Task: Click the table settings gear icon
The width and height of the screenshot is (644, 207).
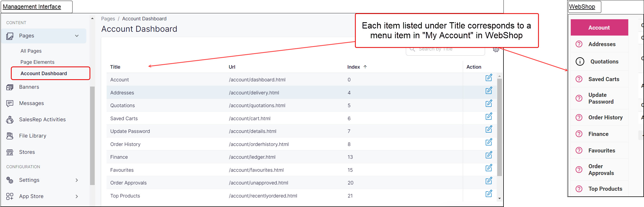Action: (496, 50)
